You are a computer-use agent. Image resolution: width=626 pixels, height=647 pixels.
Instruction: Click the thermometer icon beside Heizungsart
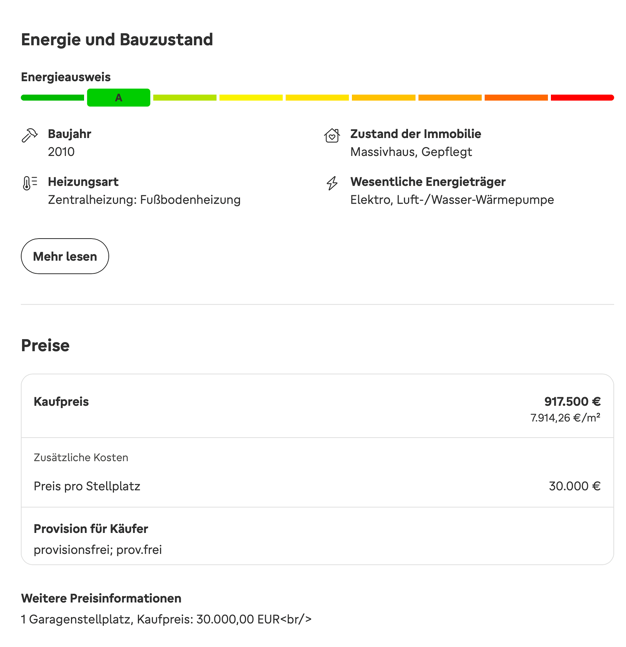tap(29, 183)
